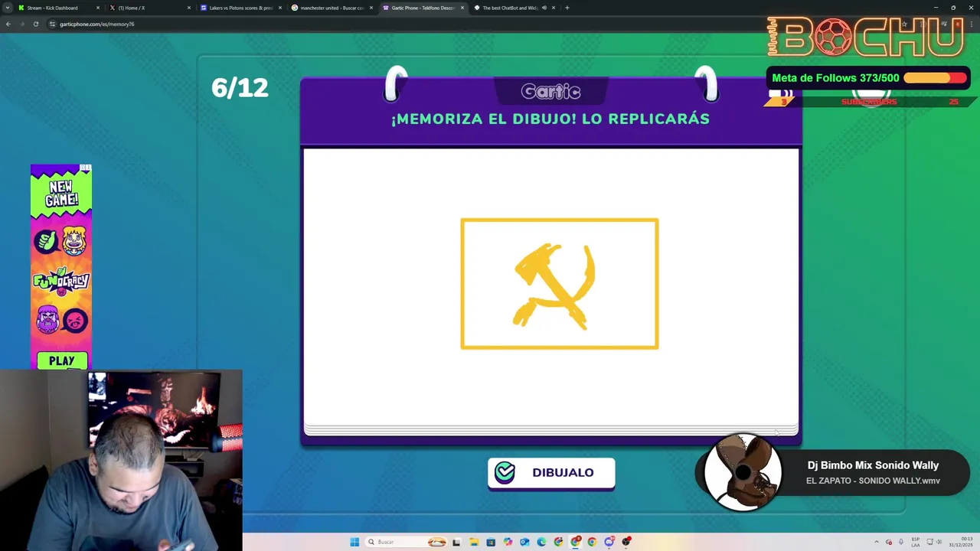Close the manchester united tab

click(x=371, y=8)
